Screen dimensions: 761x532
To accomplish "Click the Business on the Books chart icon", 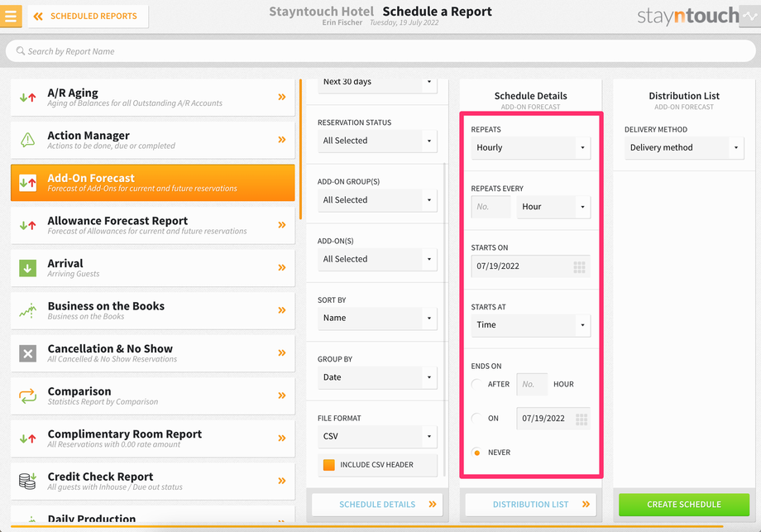I will pyautogui.click(x=27, y=310).
